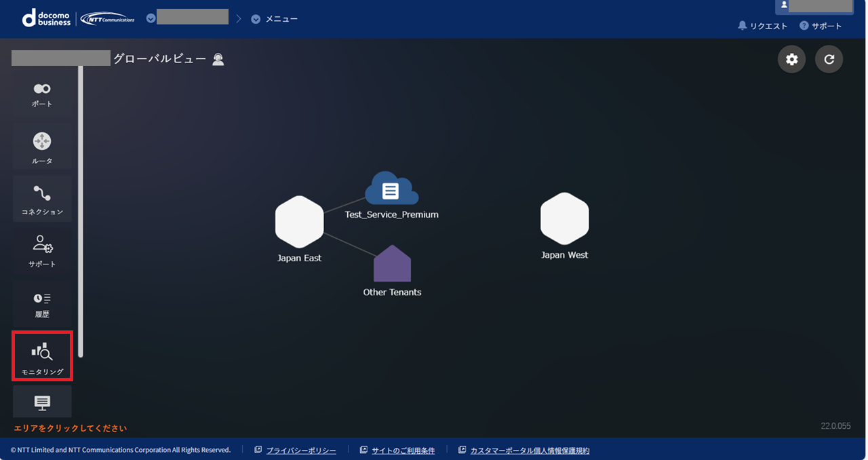This screenshot has height=460, width=868.
Task: Open the コネクション (Connection) panel icon
Action: click(x=42, y=199)
